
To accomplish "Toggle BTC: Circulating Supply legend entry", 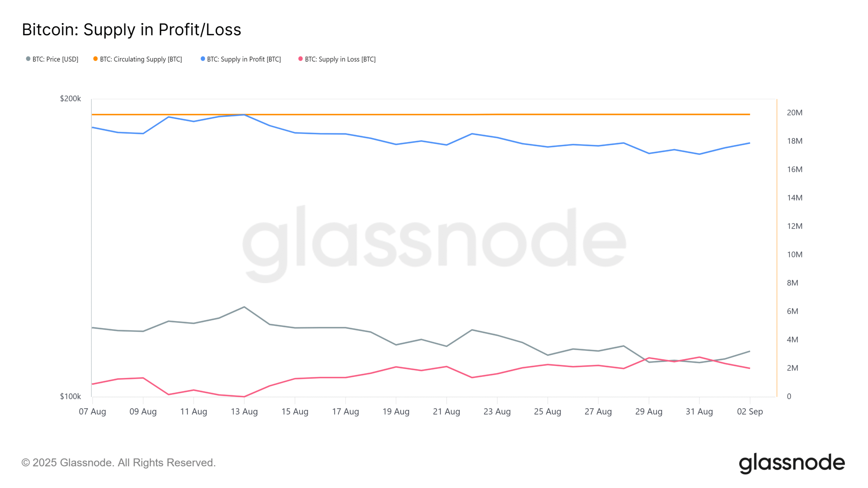I will [x=138, y=59].
